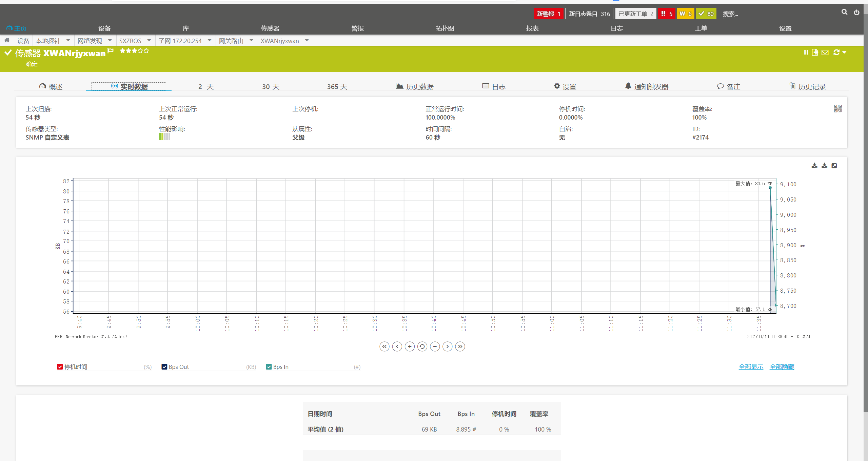Viewport: 868px width, 461px height.
Task: Click the 新警报 1 alert badge
Action: coord(548,14)
